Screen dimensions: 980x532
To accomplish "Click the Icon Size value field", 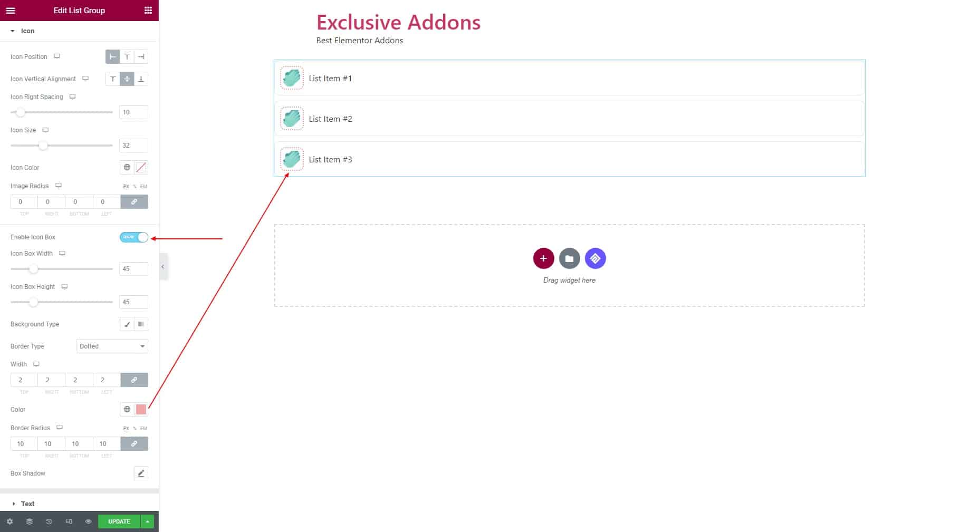I will [x=133, y=146].
